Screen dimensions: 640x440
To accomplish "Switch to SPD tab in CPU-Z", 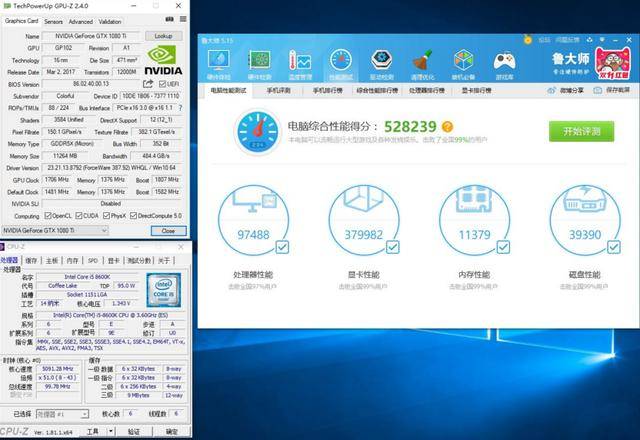I will tap(93, 260).
